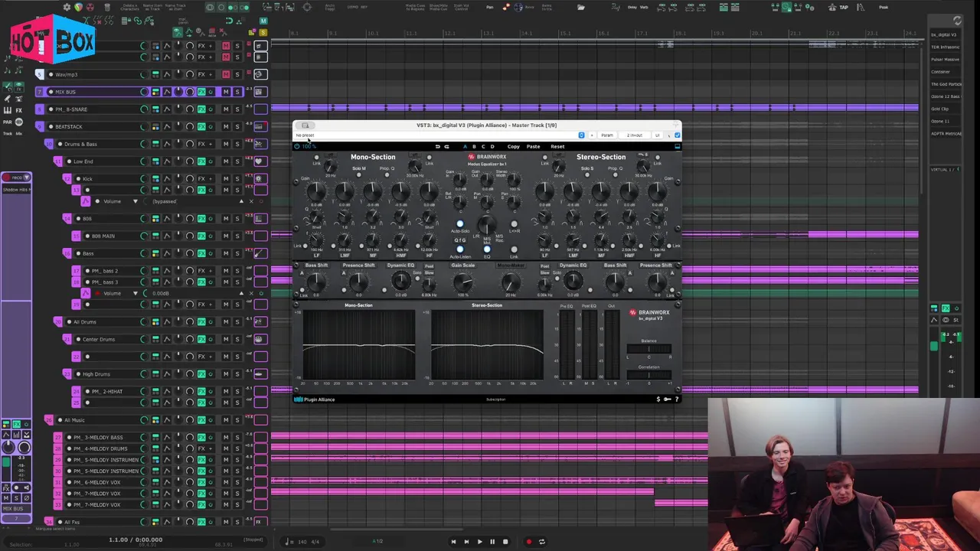Click the Paste button in bx_digital

[534, 146]
